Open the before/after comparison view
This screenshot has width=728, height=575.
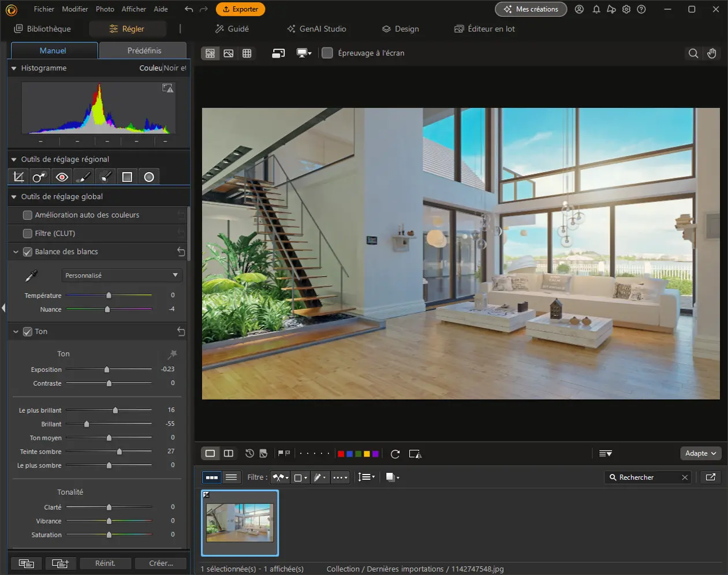(228, 453)
